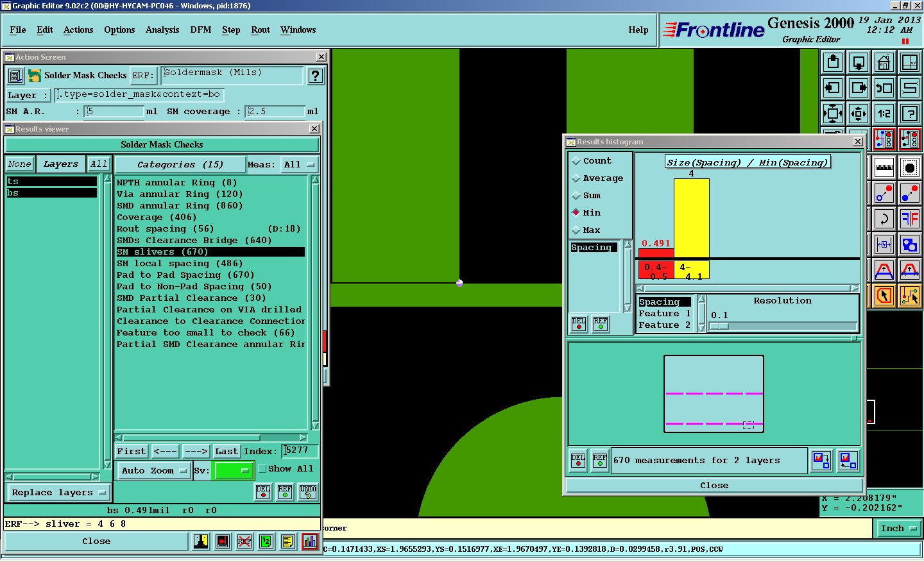
Task: Open the Edit menu
Action: (45, 30)
